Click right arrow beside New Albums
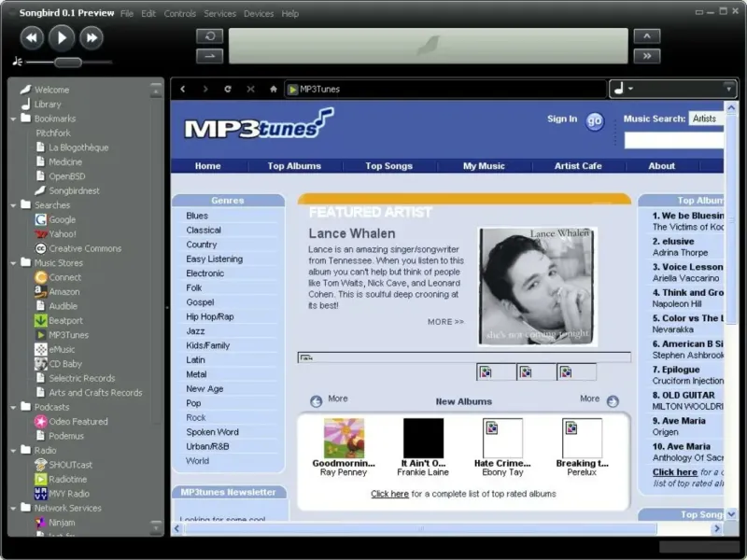The image size is (747, 560). 613,401
